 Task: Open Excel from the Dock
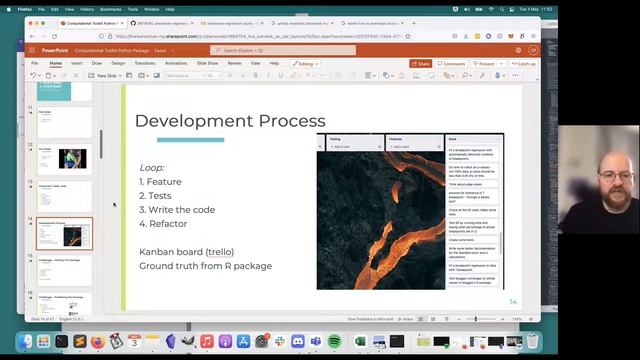coord(360,341)
